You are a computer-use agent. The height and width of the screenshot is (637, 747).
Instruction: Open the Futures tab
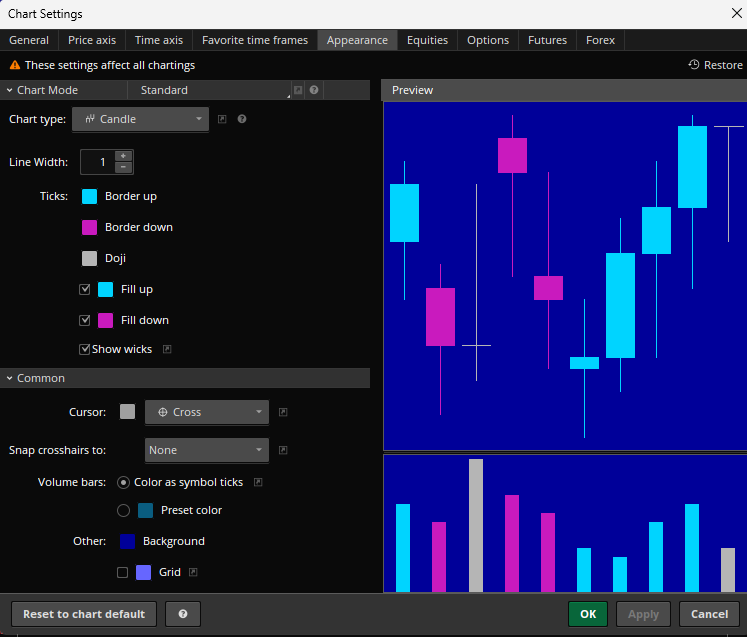(547, 40)
